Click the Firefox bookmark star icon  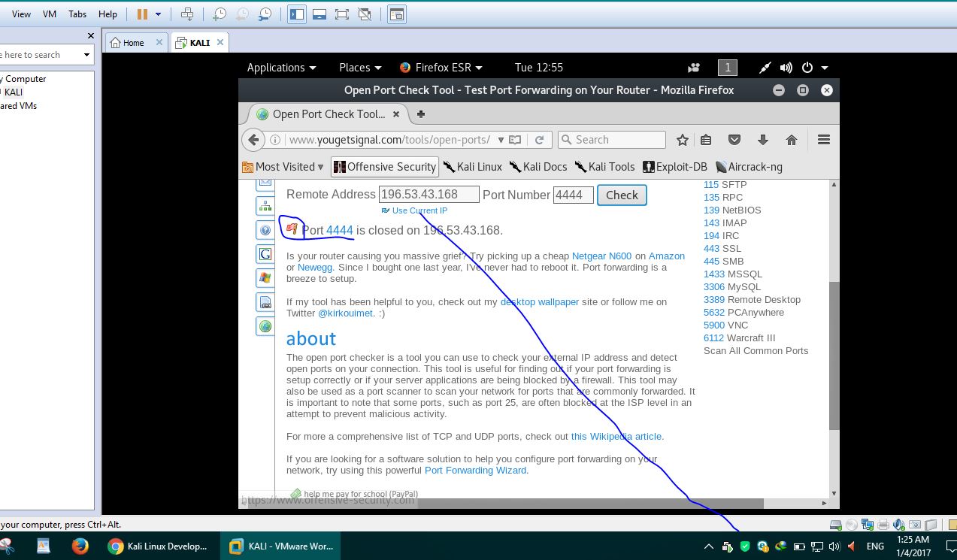pyautogui.click(x=683, y=140)
